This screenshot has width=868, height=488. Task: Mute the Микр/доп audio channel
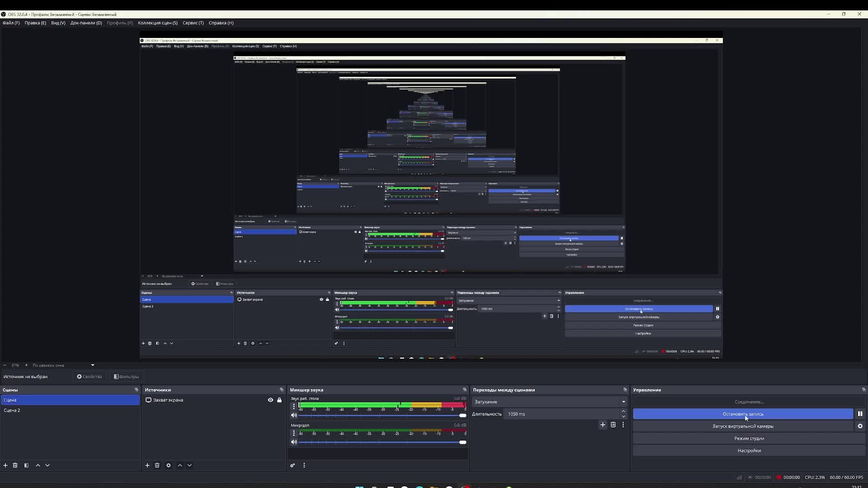[294, 442]
